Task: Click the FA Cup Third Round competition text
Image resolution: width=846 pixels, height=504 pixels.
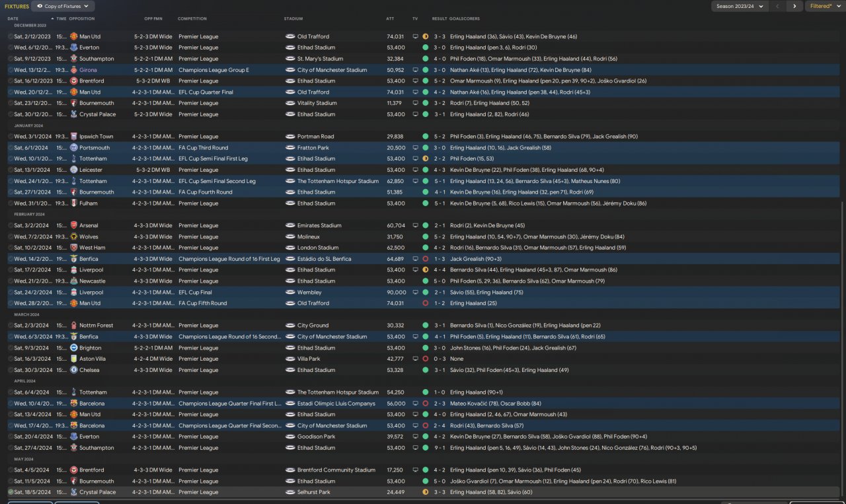Action: tap(203, 148)
